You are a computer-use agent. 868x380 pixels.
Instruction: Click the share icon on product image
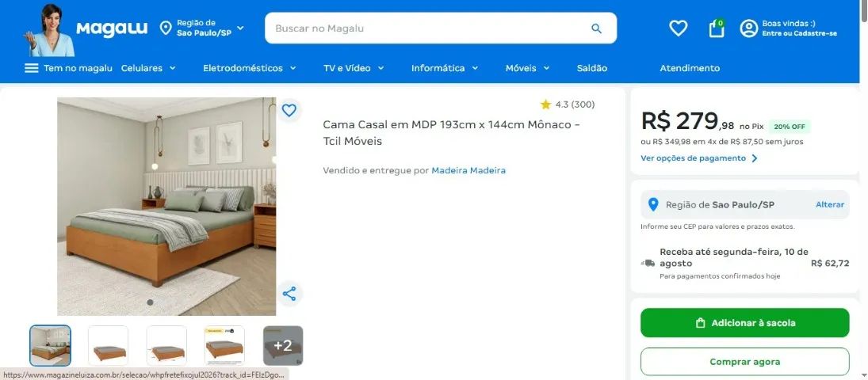coord(289,293)
